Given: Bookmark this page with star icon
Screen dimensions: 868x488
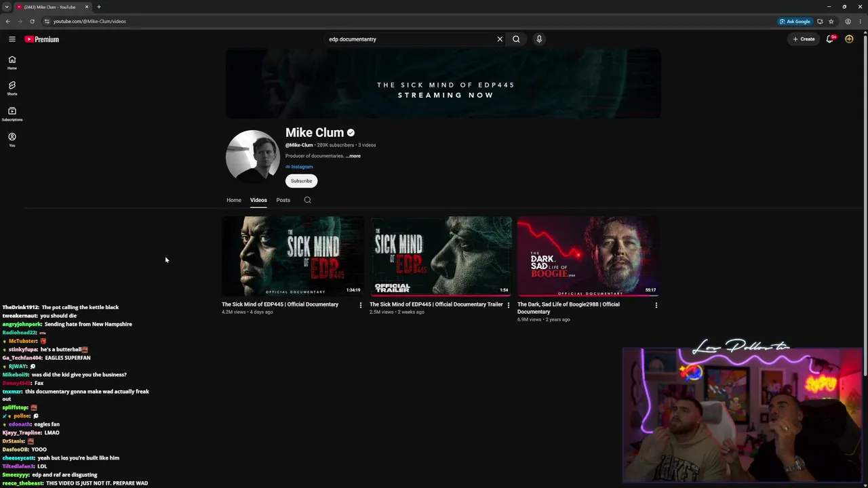Looking at the screenshot, I should (x=831, y=21).
